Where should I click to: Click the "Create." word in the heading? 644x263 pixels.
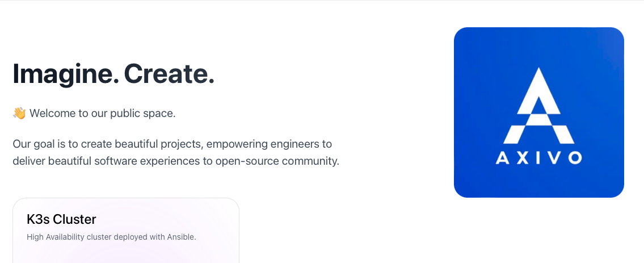click(x=169, y=74)
